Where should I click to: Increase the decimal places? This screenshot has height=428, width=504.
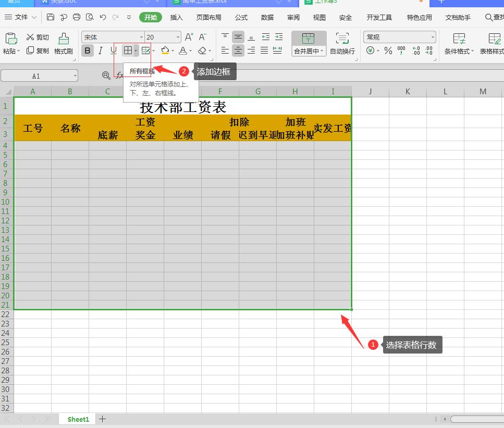(416, 51)
